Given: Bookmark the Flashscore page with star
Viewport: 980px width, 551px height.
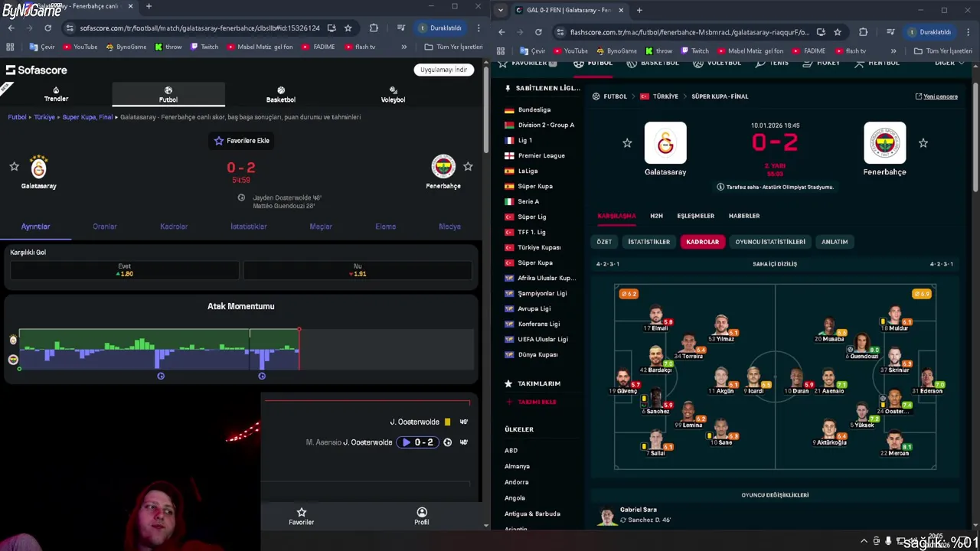Looking at the screenshot, I should 838,32.
